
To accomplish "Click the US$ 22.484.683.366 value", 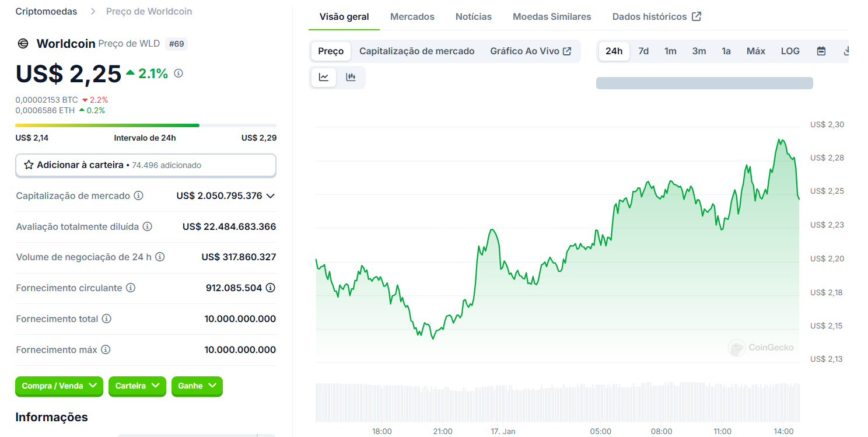I will click(229, 226).
